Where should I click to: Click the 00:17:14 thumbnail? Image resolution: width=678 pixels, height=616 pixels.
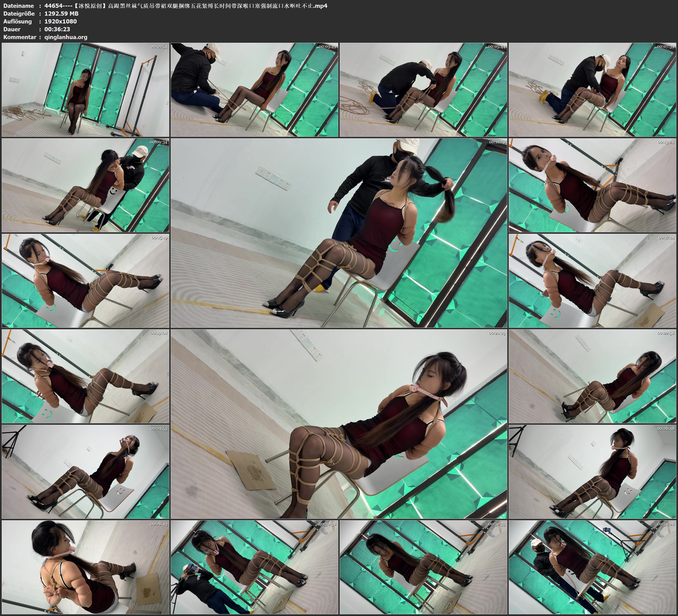pyautogui.click(x=592, y=281)
